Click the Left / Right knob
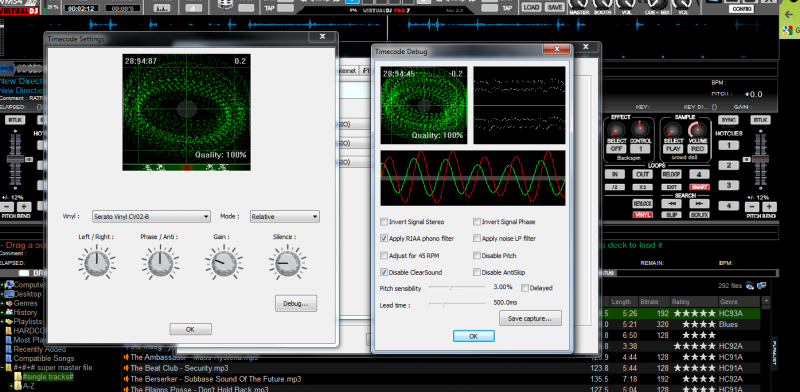800x392 pixels. pyautogui.click(x=96, y=263)
